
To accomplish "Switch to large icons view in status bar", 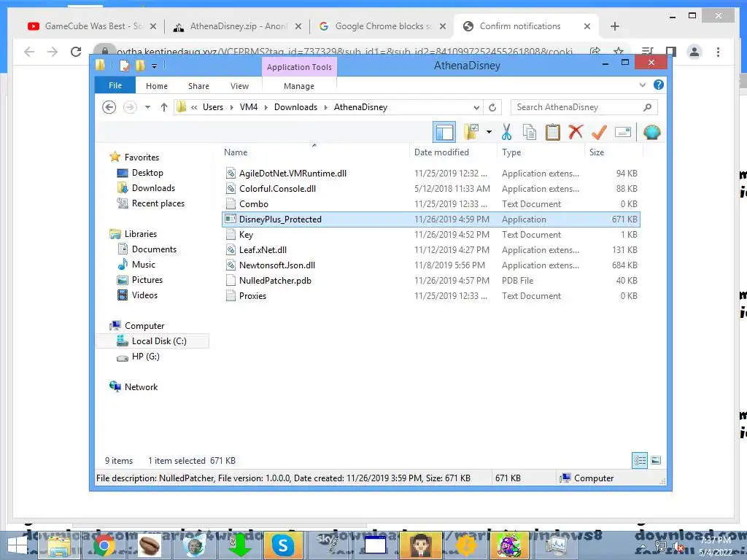I will tap(656, 460).
